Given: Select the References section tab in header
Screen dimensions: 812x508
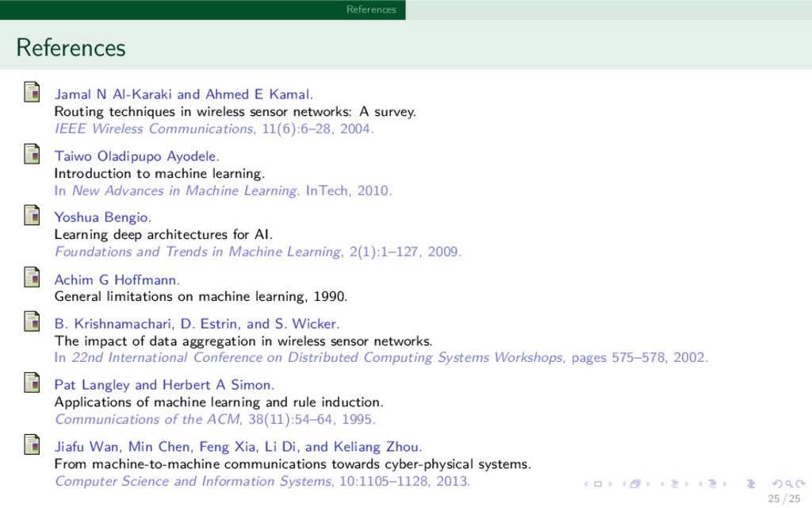Looking at the screenshot, I should pos(371,10).
